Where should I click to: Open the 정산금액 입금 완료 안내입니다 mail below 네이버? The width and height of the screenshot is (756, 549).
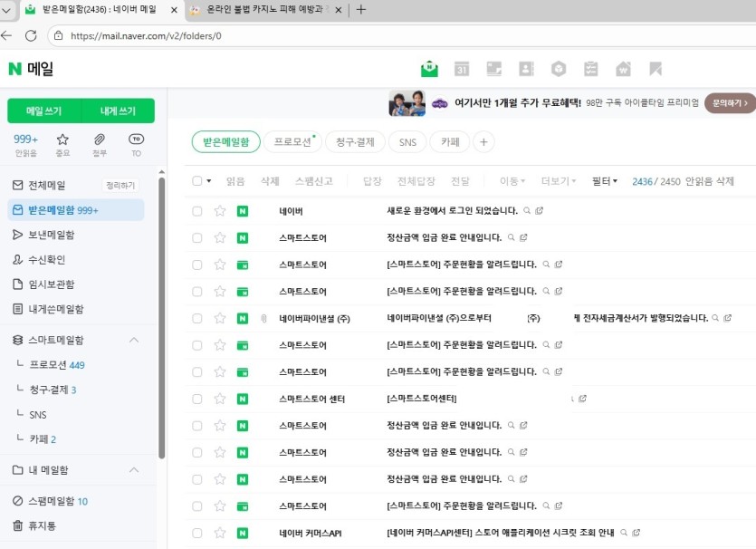tap(444, 237)
